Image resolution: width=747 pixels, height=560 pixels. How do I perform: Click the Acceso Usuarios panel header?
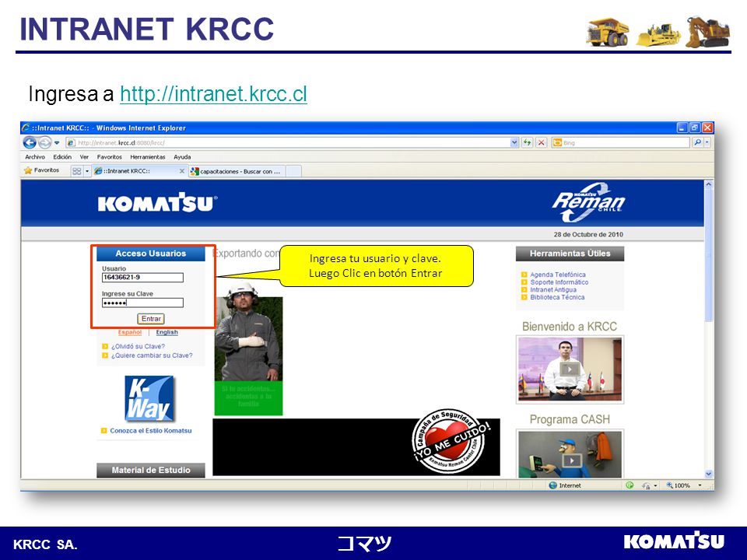(x=150, y=254)
